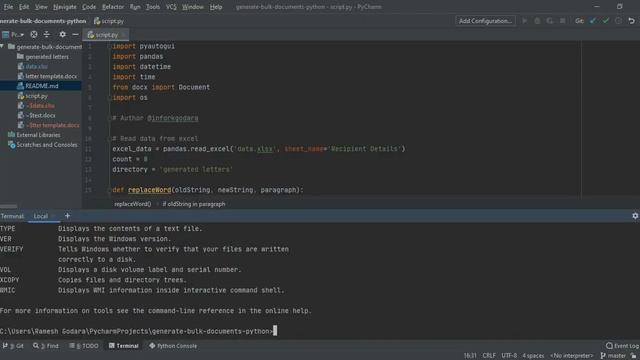Close the Local terminal tab

pos(53,216)
